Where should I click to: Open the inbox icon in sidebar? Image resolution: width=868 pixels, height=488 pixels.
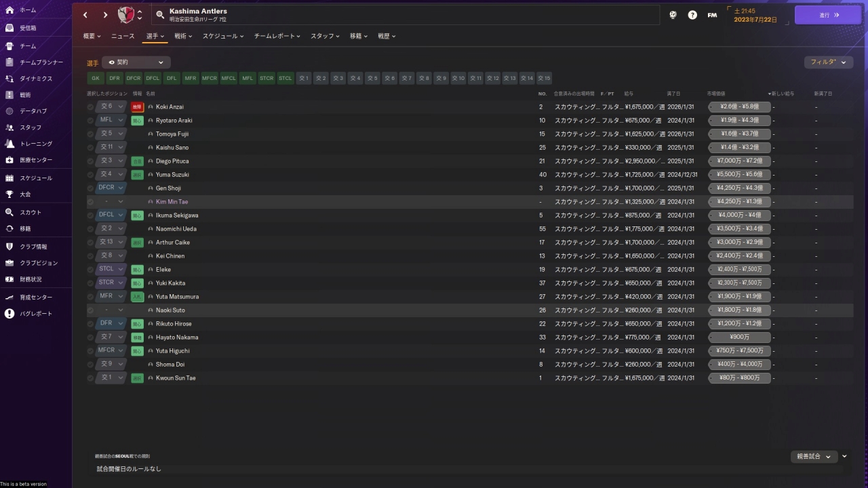[9, 28]
